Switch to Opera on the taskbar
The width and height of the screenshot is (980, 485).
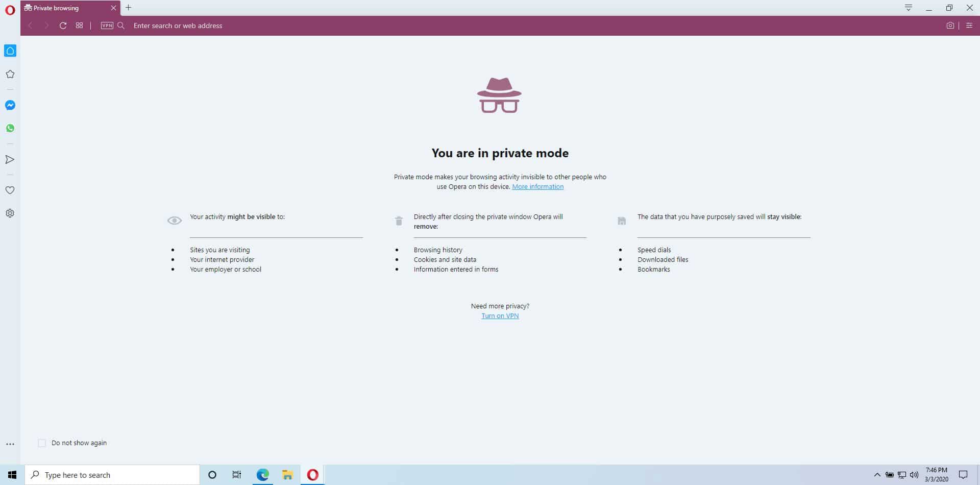pyautogui.click(x=312, y=475)
